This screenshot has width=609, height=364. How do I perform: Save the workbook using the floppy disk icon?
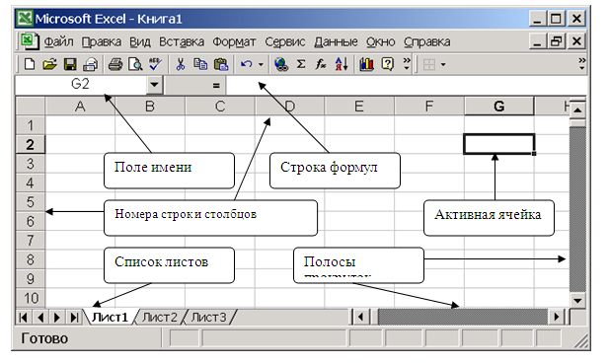click(70, 64)
